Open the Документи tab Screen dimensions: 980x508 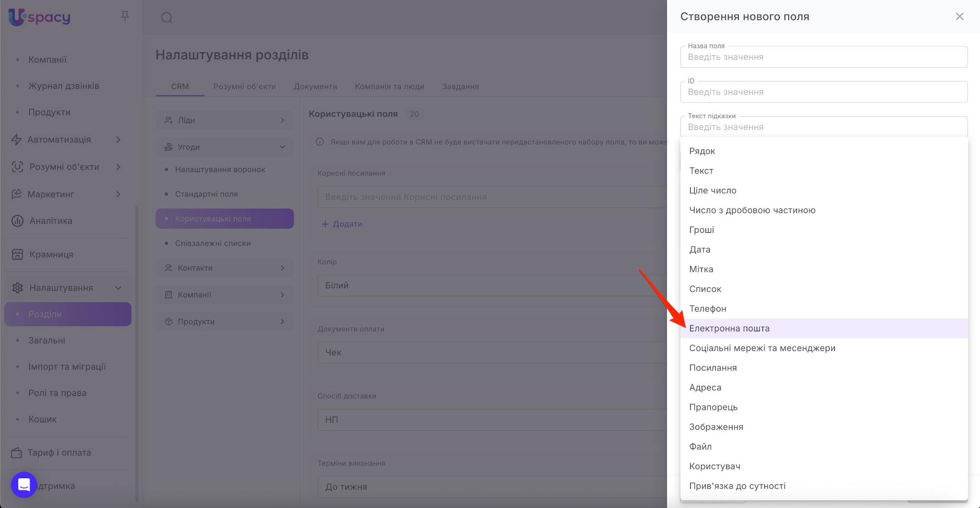click(x=315, y=87)
